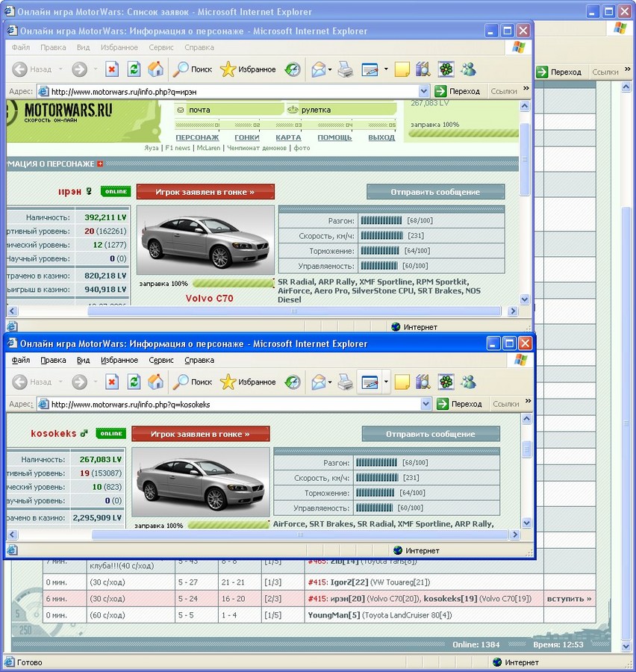
Task: Open Favorites (Избранное) in top character window
Action: coord(248,69)
